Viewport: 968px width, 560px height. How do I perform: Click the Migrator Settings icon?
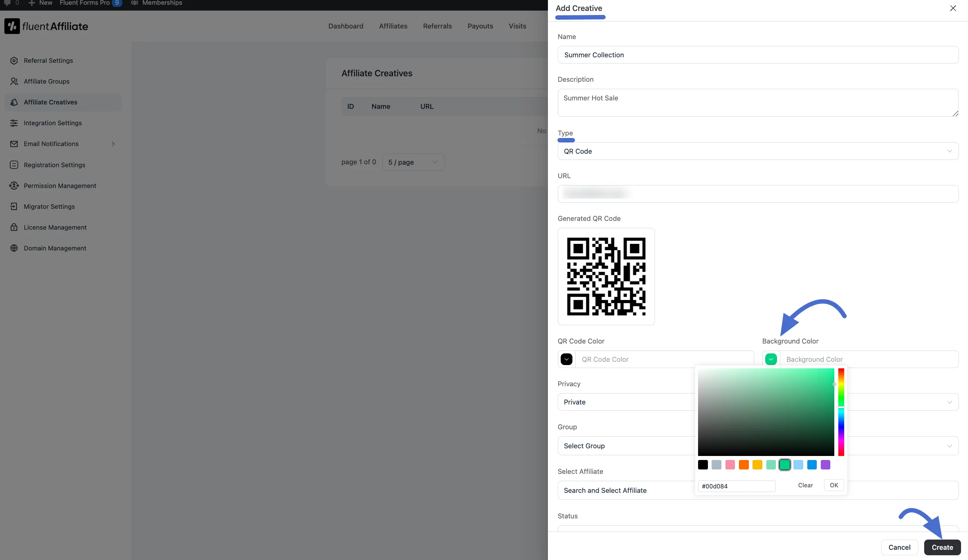click(x=14, y=206)
